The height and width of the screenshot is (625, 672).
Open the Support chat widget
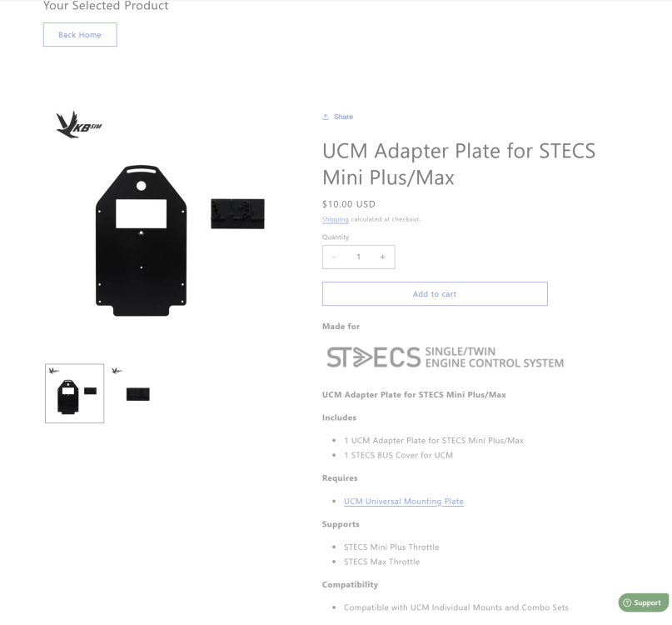click(643, 602)
